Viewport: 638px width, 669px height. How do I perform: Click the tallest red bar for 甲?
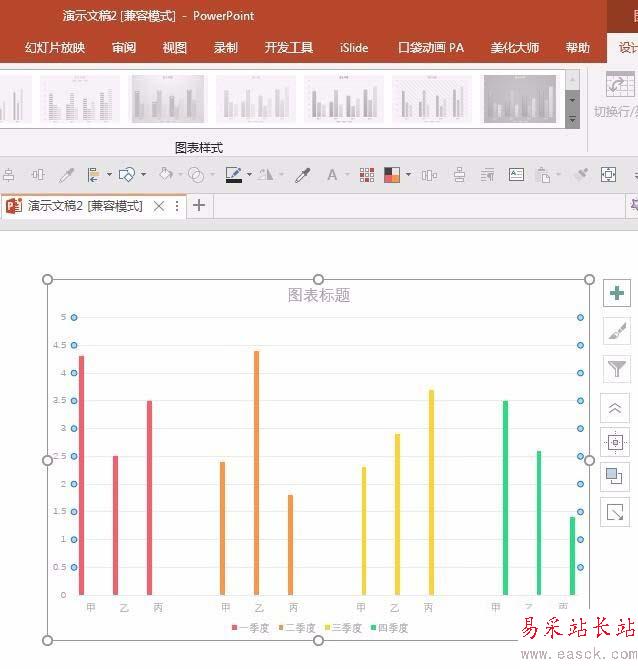pos(82,475)
